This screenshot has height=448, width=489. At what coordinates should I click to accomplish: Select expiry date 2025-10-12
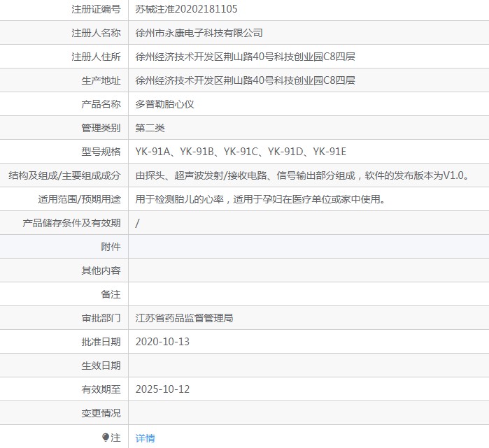click(162, 389)
